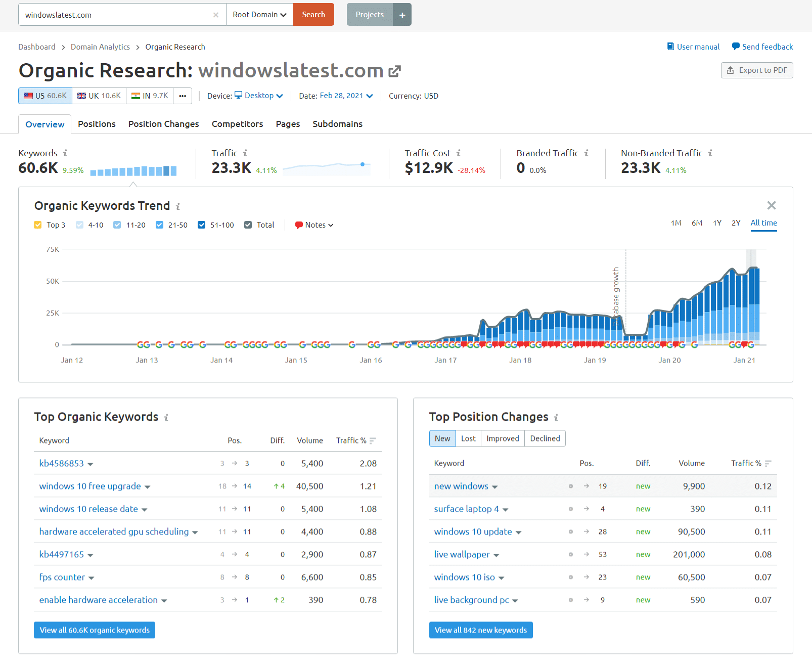The image size is (812, 667).
Task: Set chart range to 1M
Action: tap(676, 223)
